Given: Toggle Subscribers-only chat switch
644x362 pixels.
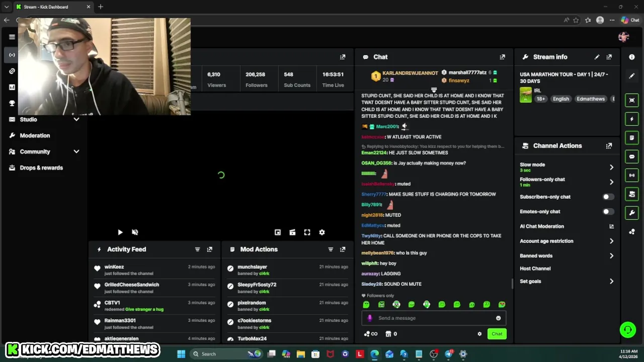Looking at the screenshot, I should pyautogui.click(x=608, y=197).
